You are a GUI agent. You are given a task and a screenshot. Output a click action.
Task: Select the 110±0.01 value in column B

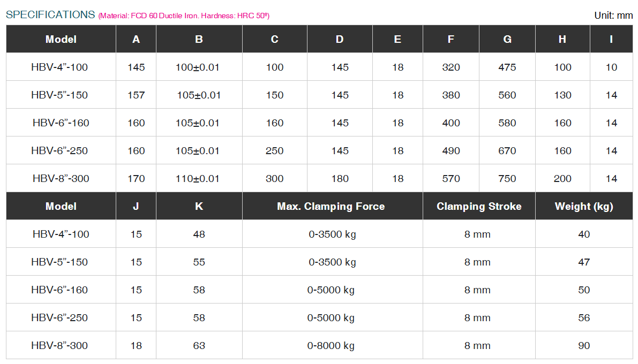click(x=198, y=179)
